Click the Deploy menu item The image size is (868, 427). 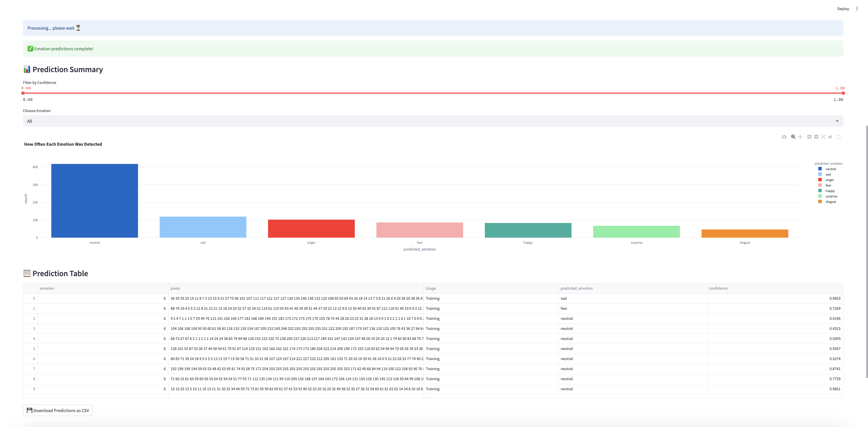pyautogui.click(x=843, y=9)
